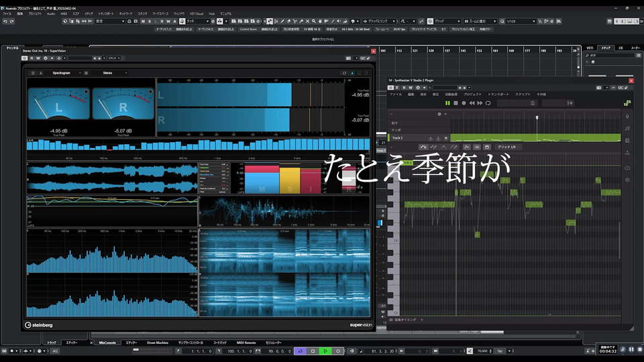Open the settings gear in Synthesizer V sidebar
The image size is (644, 362).
pyautogui.click(x=627, y=180)
